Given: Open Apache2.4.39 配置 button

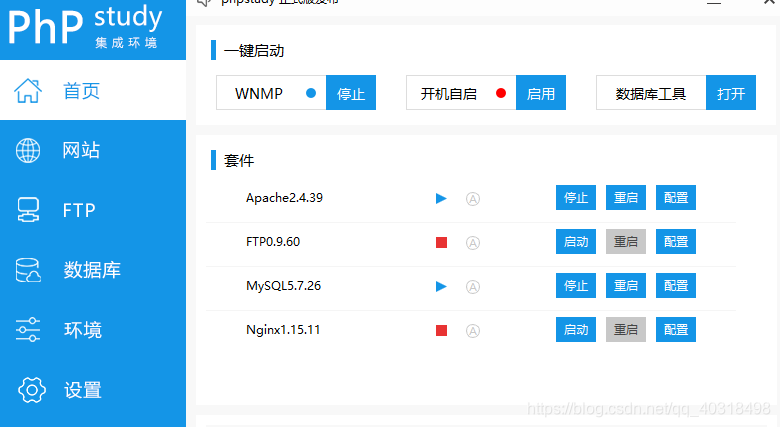Looking at the screenshot, I should 676,198.
